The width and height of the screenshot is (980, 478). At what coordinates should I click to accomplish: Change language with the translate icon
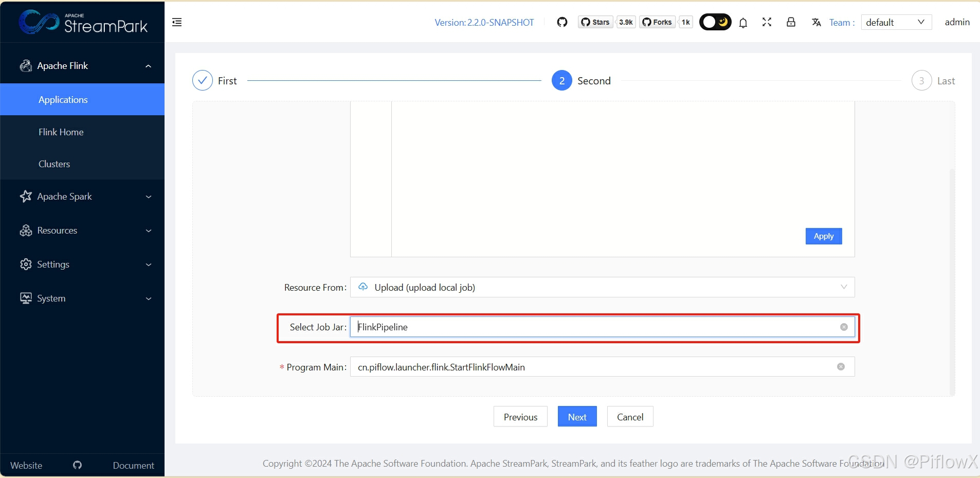pos(816,22)
